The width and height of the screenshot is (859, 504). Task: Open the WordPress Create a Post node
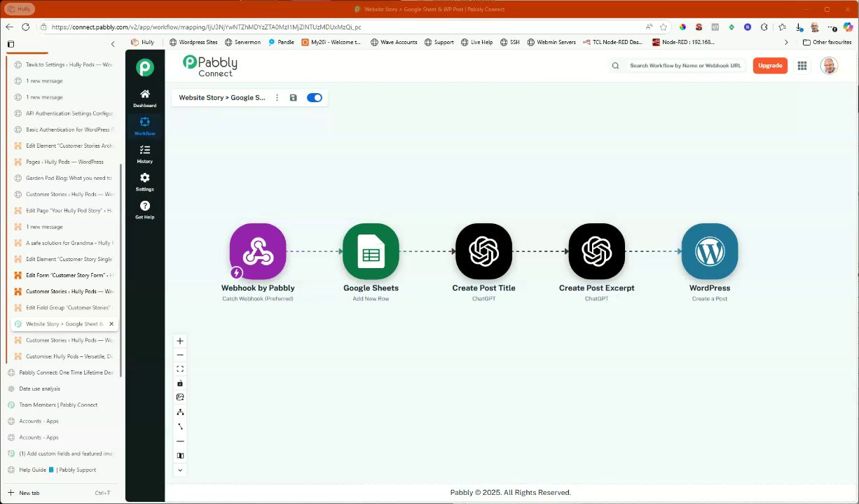tap(710, 251)
